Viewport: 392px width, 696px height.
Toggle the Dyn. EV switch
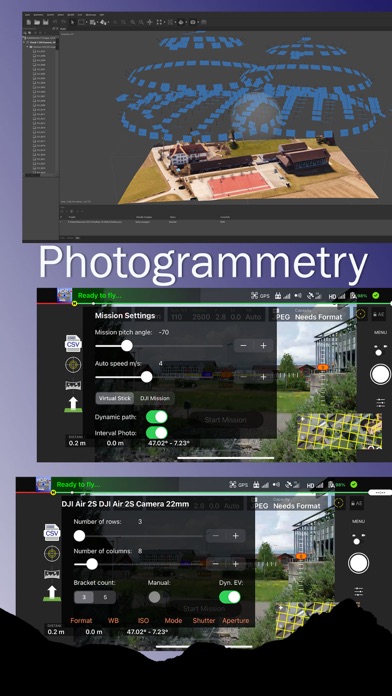coord(230,597)
